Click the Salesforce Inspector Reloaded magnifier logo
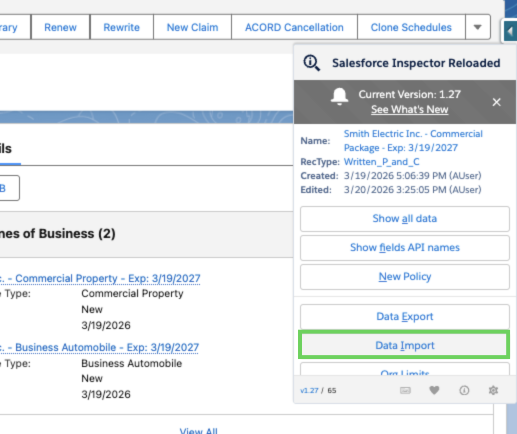This screenshot has width=517, height=434. 312,63
